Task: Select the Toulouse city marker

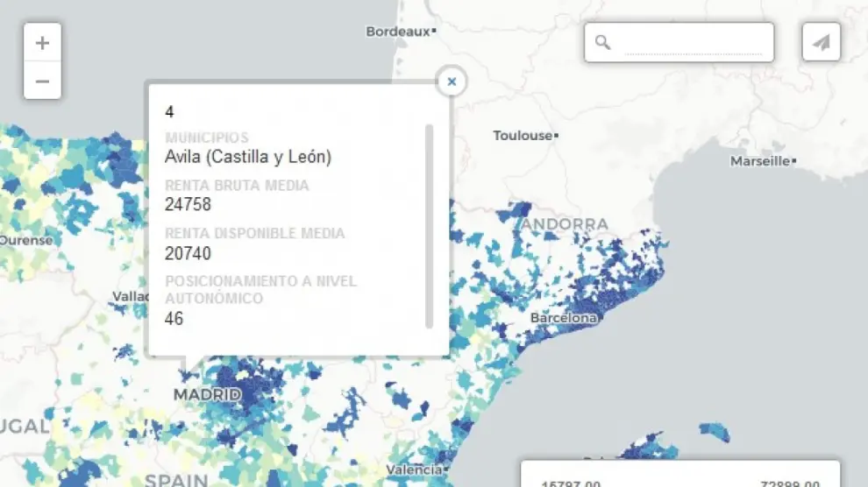Action: pos(556,136)
